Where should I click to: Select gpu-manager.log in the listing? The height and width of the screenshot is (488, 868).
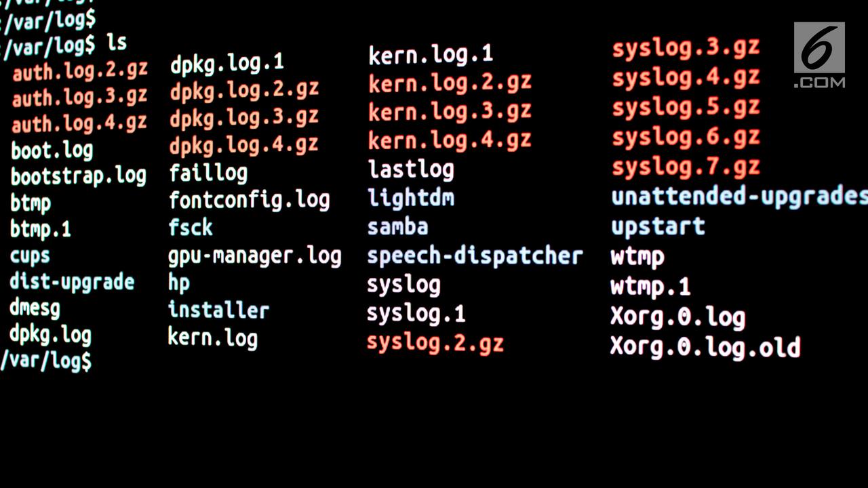(255, 257)
